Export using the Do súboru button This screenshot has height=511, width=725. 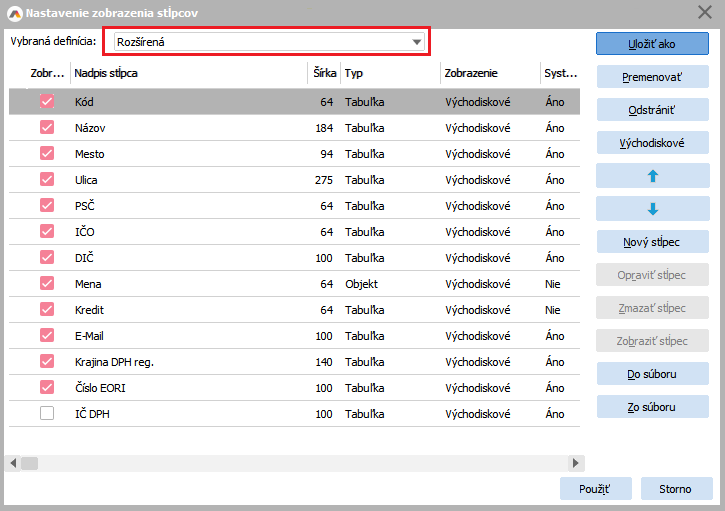(x=652, y=373)
